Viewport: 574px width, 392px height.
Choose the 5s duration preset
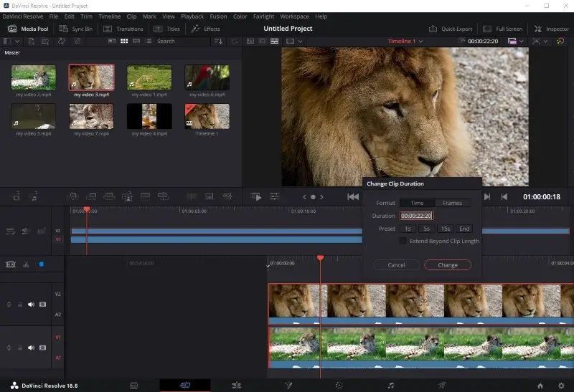tap(426, 229)
